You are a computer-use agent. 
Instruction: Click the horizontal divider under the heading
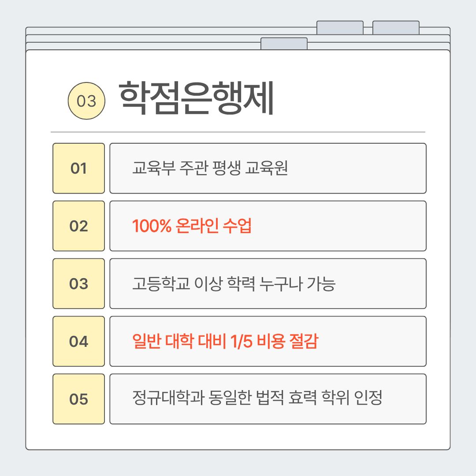click(x=238, y=132)
